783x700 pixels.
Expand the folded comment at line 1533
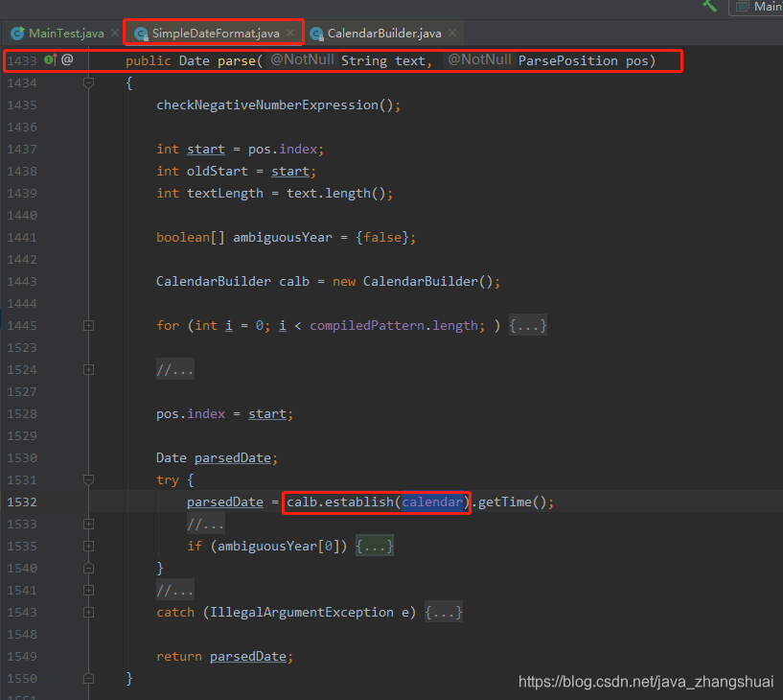(88, 525)
